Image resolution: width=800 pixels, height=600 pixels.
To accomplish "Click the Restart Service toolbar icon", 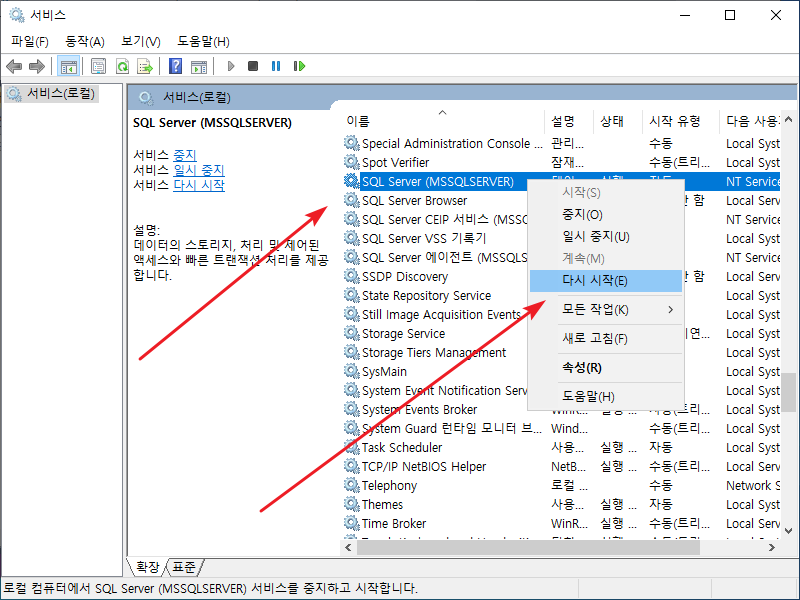I will [299, 66].
